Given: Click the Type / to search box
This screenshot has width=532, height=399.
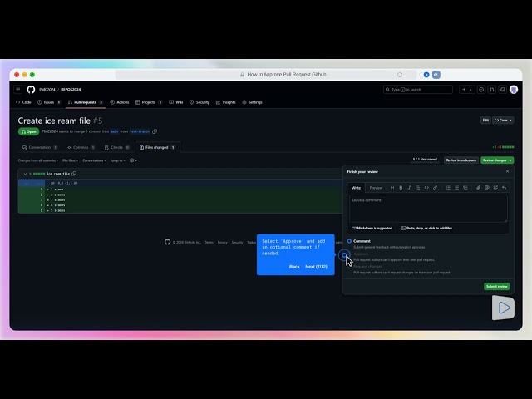Looking at the screenshot, I should 418,90.
